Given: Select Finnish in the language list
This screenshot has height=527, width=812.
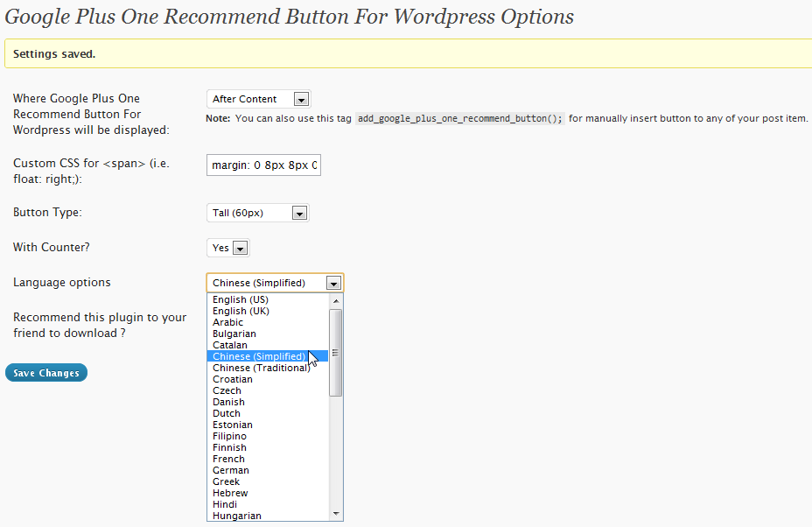Looking at the screenshot, I should 267,447.
